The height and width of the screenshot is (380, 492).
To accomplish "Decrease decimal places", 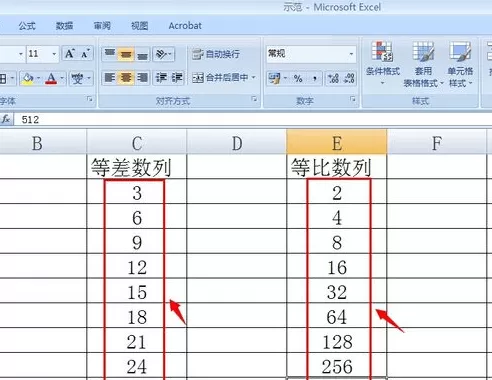I will 349,79.
